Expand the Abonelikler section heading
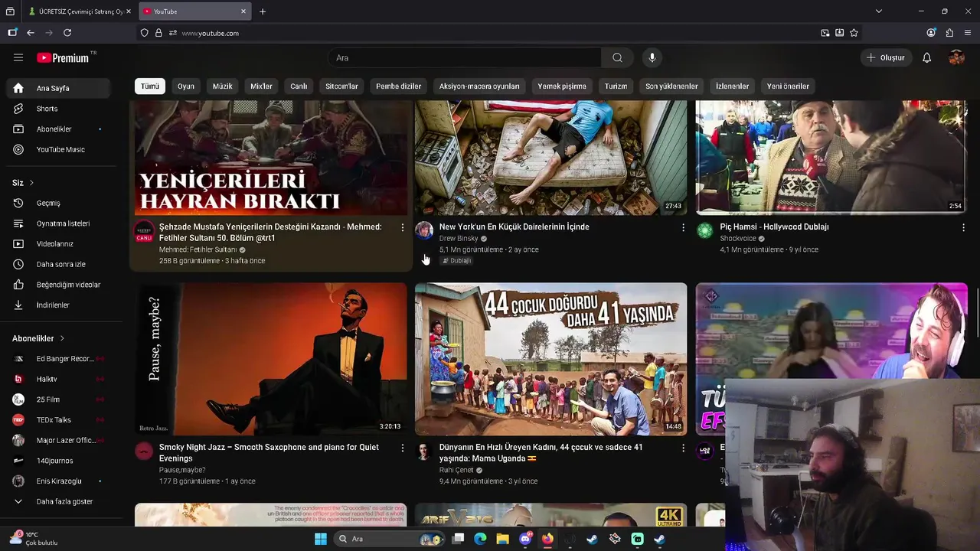The height and width of the screenshot is (551, 980). [x=38, y=338]
